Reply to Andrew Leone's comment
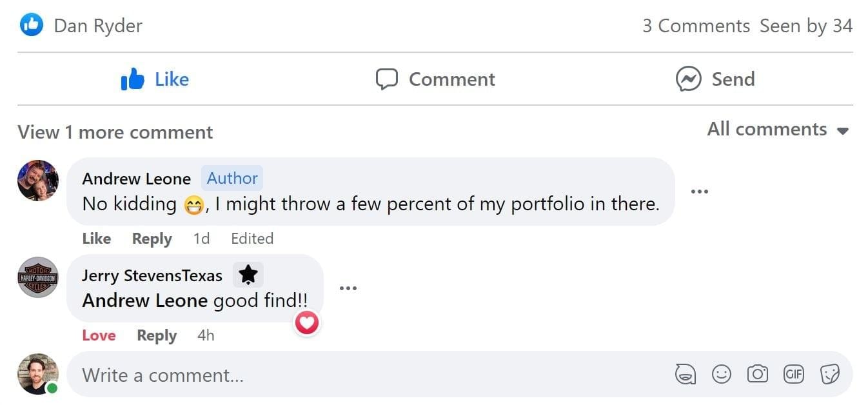868x405 pixels. coord(152,239)
